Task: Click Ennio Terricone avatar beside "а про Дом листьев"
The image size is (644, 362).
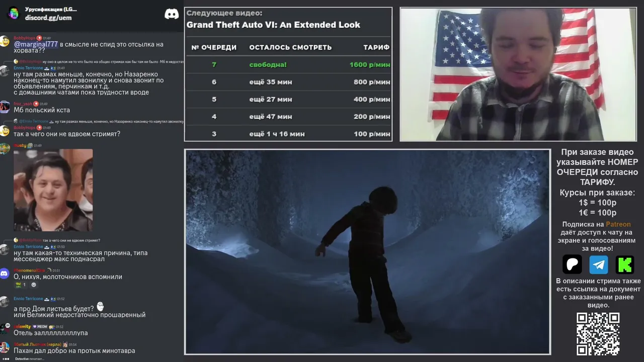Action: (5, 302)
